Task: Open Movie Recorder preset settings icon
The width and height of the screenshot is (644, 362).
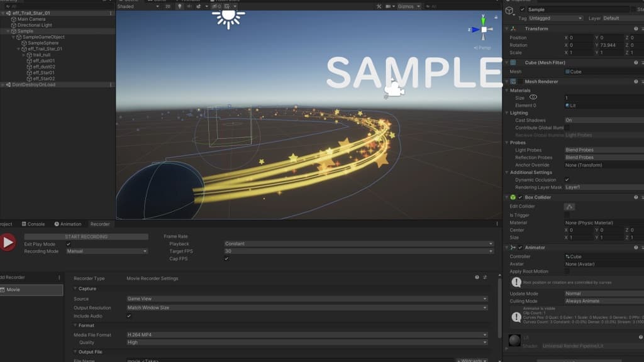Action: point(484,278)
